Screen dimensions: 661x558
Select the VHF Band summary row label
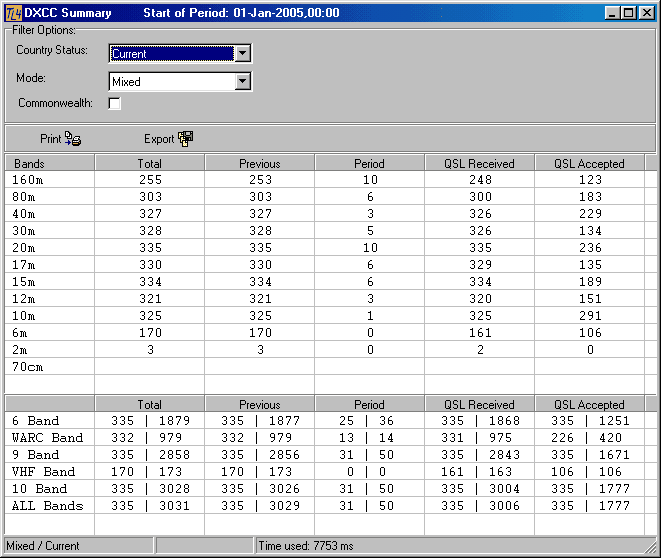point(43,472)
